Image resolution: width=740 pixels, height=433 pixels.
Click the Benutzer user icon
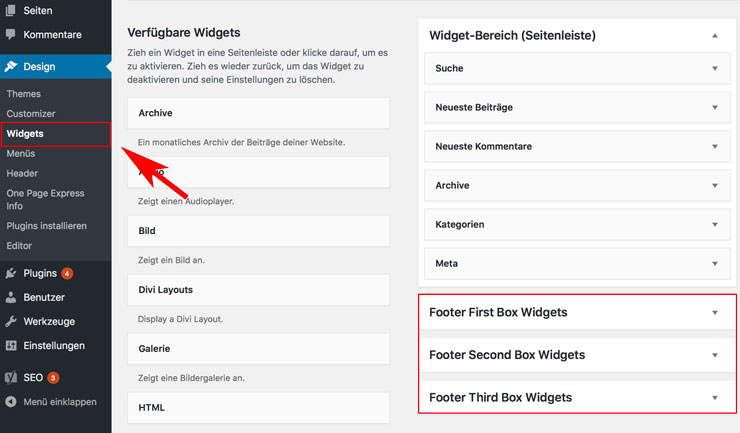point(10,297)
